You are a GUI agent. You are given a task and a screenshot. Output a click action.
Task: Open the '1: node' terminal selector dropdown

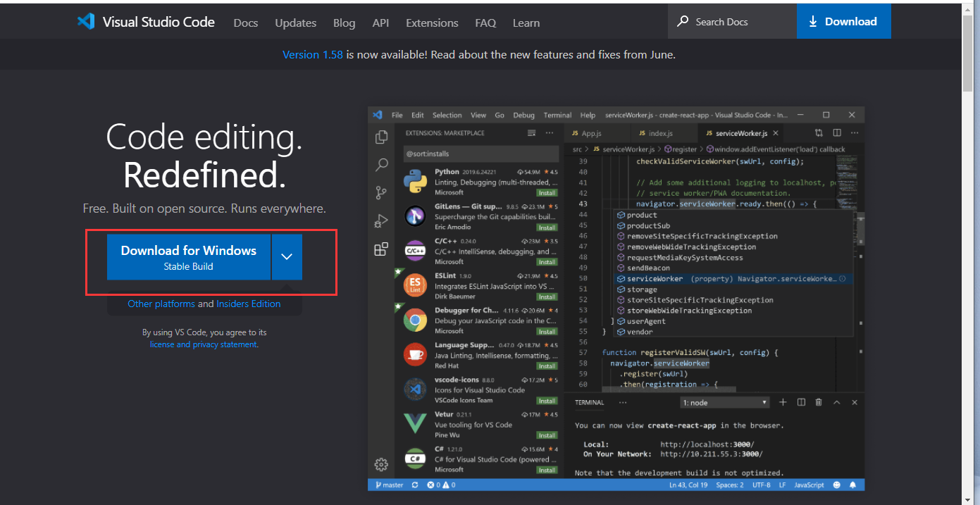tap(725, 403)
